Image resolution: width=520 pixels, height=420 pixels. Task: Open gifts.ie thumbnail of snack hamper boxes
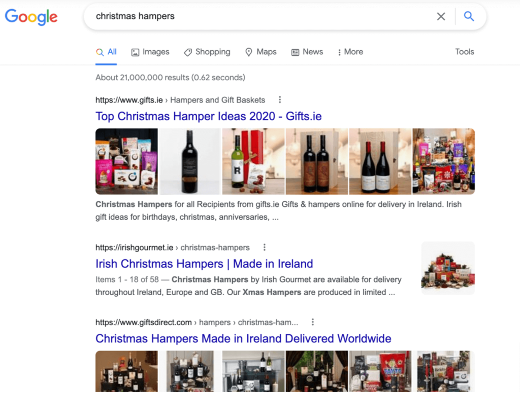pyautogui.click(x=126, y=161)
